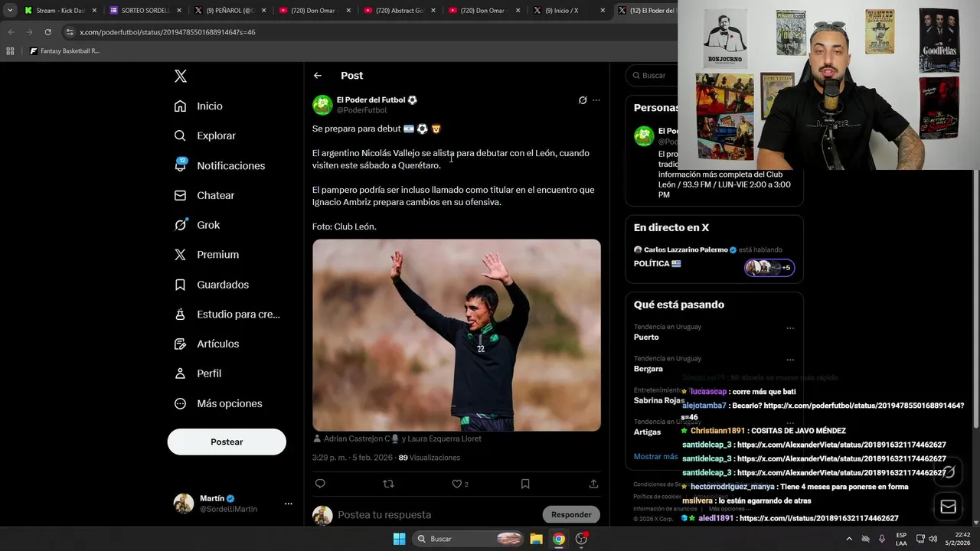This screenshot has height=551, width=980.
Task: Open Chrome tab search dropdown arrow
Action: click(10, 11)
